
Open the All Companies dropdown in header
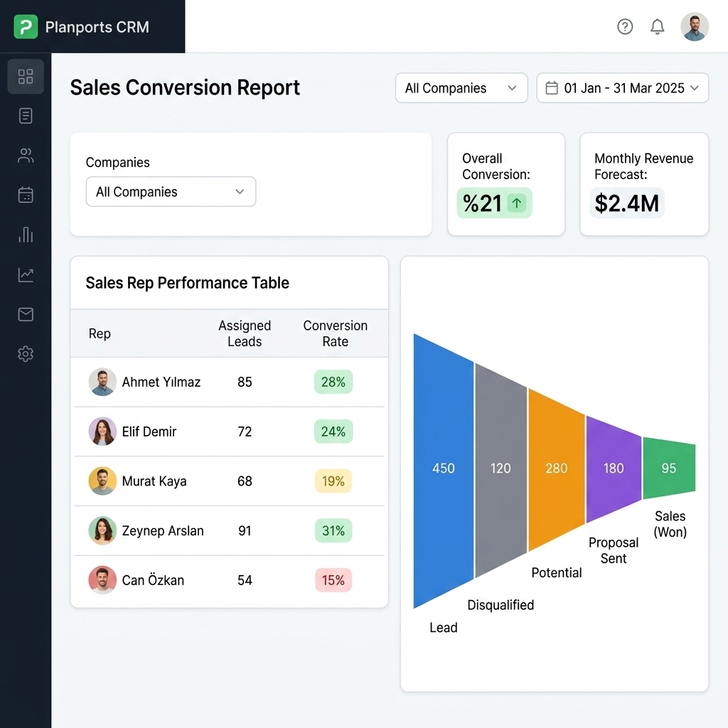[461, 87]
